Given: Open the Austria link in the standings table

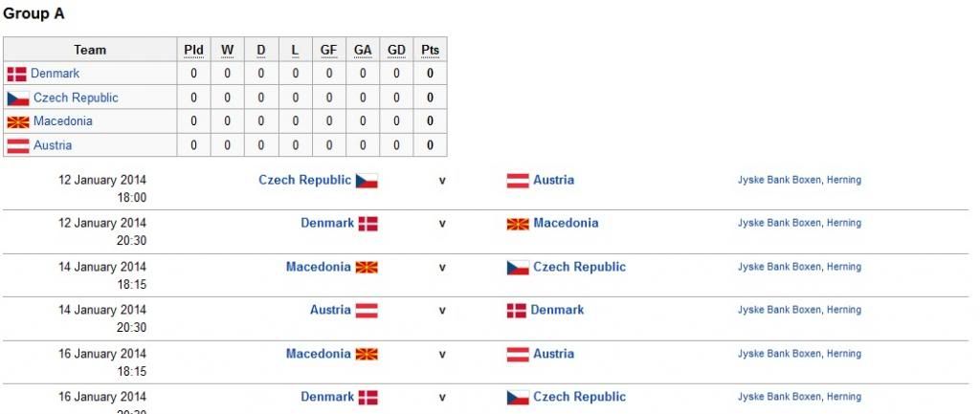Looking at the screenshot, I should click(53, 145).
